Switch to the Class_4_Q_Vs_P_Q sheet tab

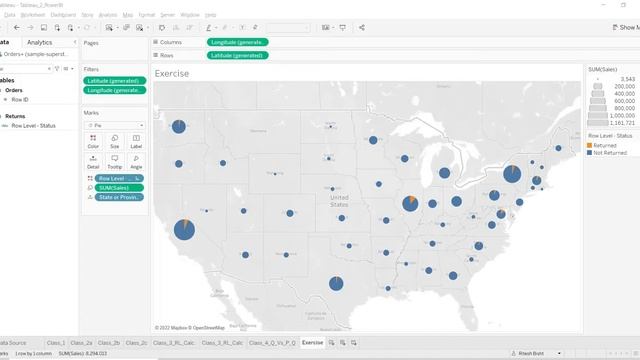coord(272,343)
